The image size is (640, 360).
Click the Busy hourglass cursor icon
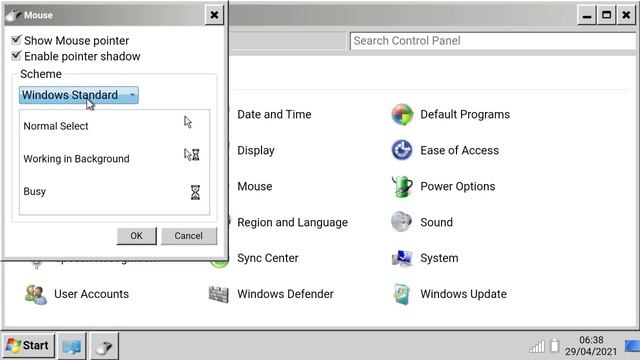pyautogui.click(x=196, y=192)
